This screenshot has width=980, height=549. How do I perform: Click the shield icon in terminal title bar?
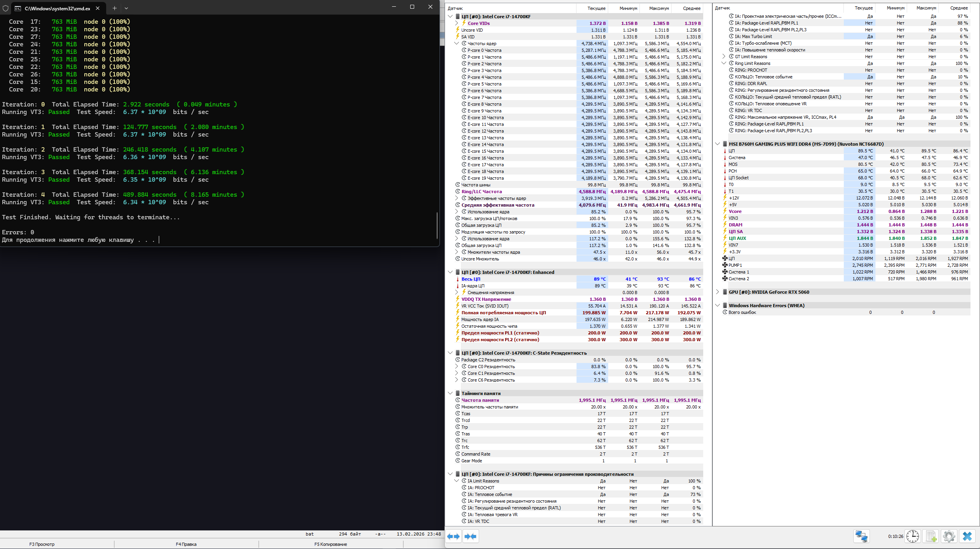tap(6, 8)
